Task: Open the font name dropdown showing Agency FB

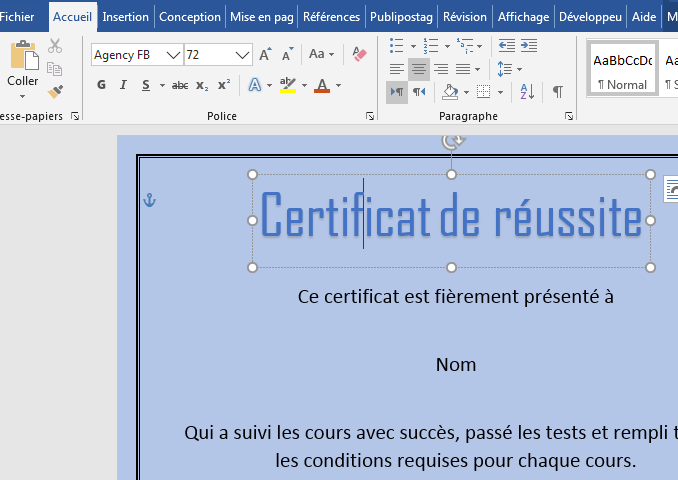Action: pos(173,55)
